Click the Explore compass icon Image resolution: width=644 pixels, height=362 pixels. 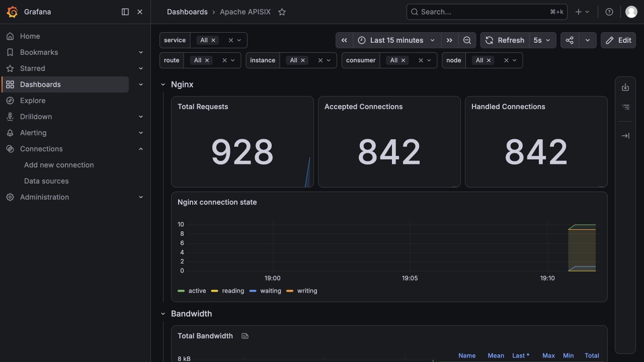coord(10,101)
